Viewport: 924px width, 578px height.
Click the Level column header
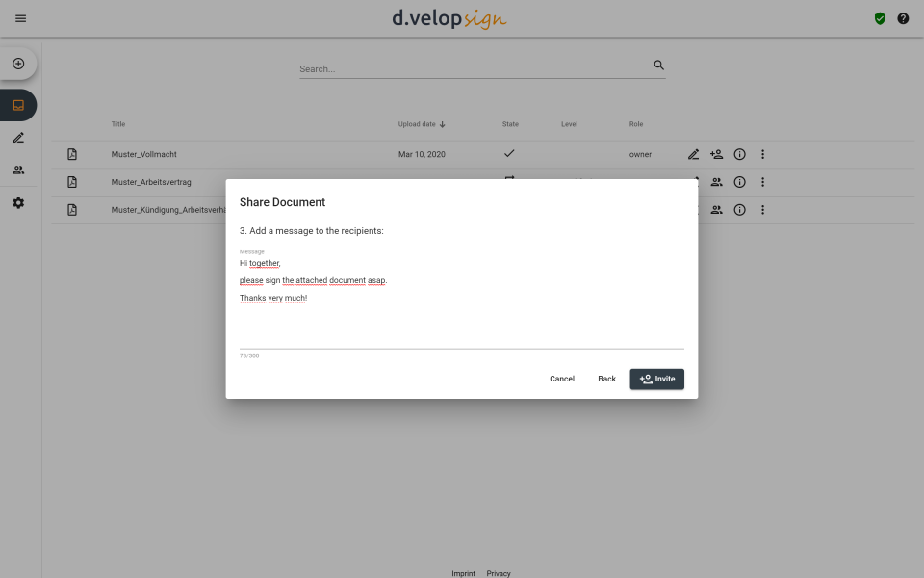tap(569, 124)
